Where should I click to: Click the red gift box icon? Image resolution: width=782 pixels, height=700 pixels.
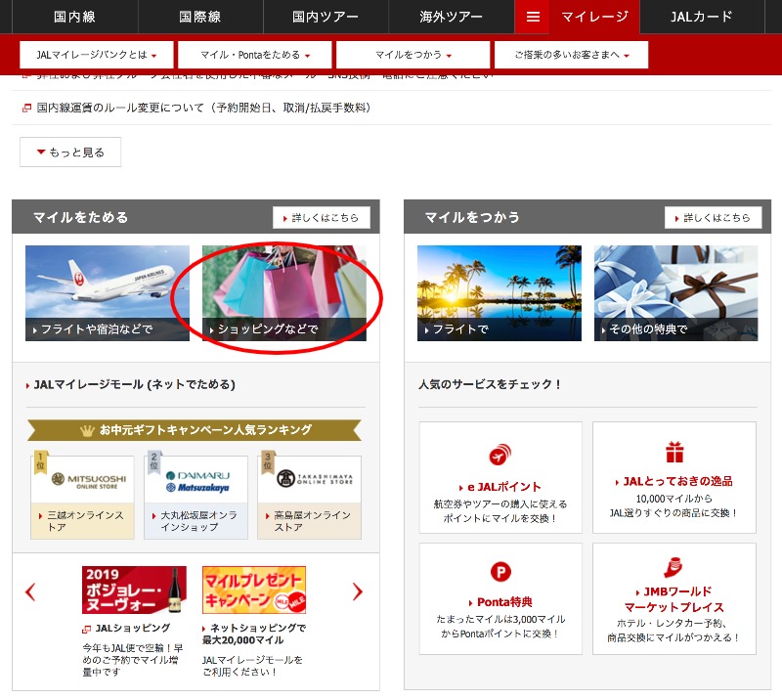pos(674,452)
